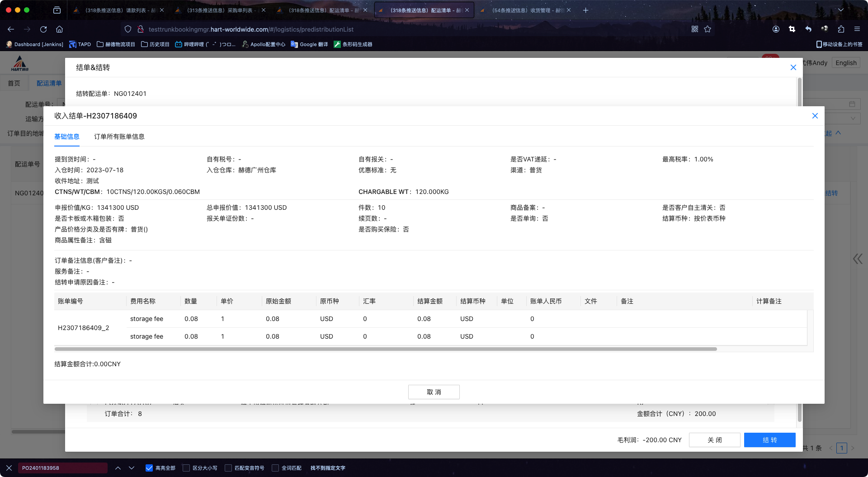Uncheck the 高亮全部 checkbox
Screen dimensions: 868x477
149,468
